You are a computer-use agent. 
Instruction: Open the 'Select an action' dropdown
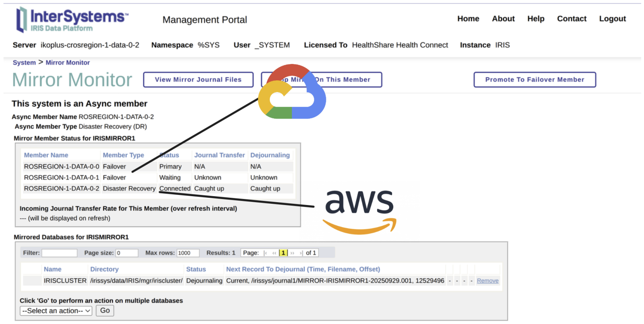tap(56, 311)
